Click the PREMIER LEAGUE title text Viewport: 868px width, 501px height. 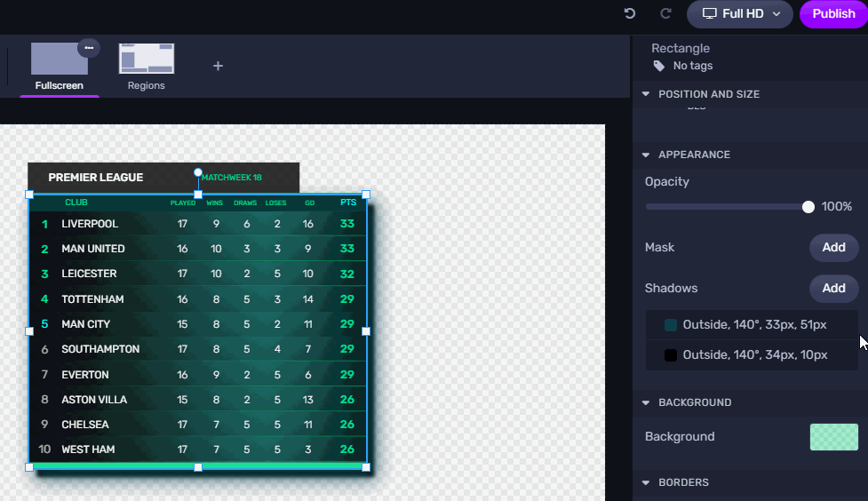[96, 178]
